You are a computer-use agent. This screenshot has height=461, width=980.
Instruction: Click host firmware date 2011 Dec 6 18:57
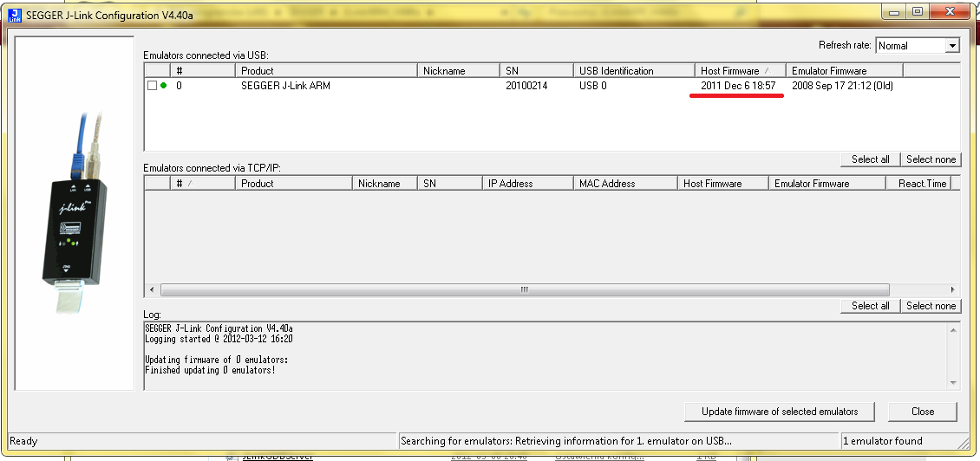click(737, 86)
